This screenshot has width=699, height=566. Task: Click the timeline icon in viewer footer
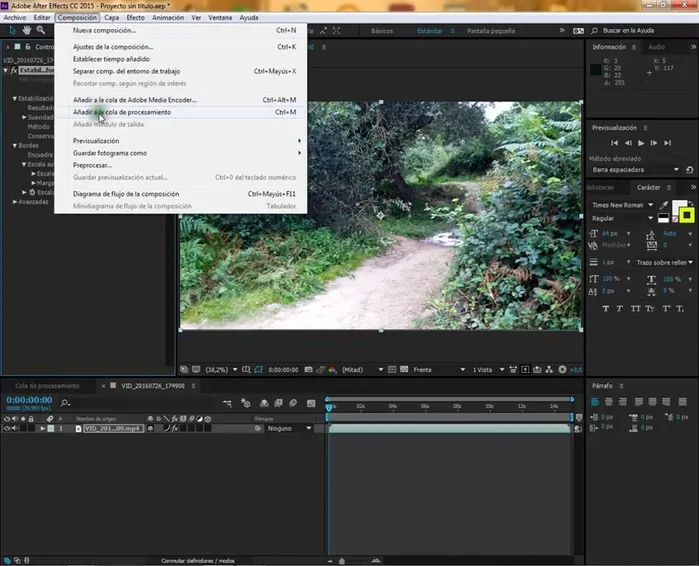pos(537,369)
